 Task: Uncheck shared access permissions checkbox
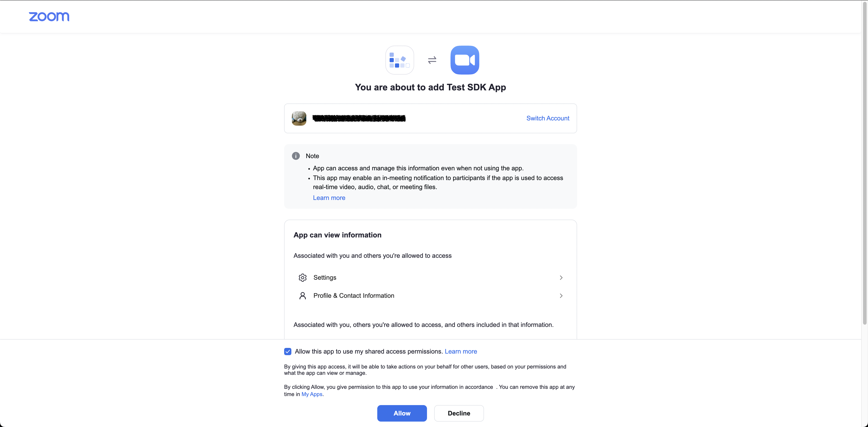click(x=288, y=351)
